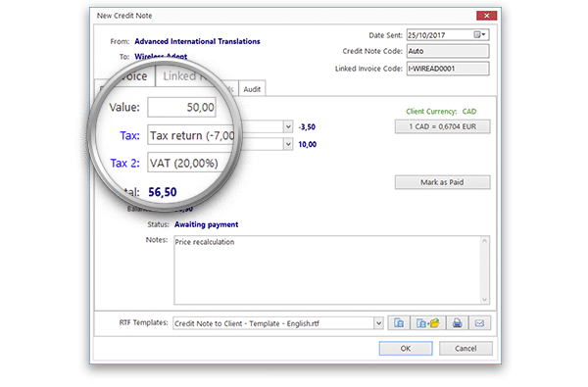Open the RTF Templates dropdown
Image resolution: width=588 pixels, height=387 pixels.
point(378,323)
